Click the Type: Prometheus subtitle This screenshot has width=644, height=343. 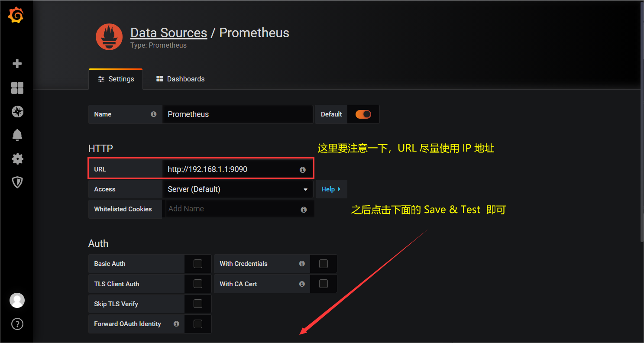click(x=159, y=45)
